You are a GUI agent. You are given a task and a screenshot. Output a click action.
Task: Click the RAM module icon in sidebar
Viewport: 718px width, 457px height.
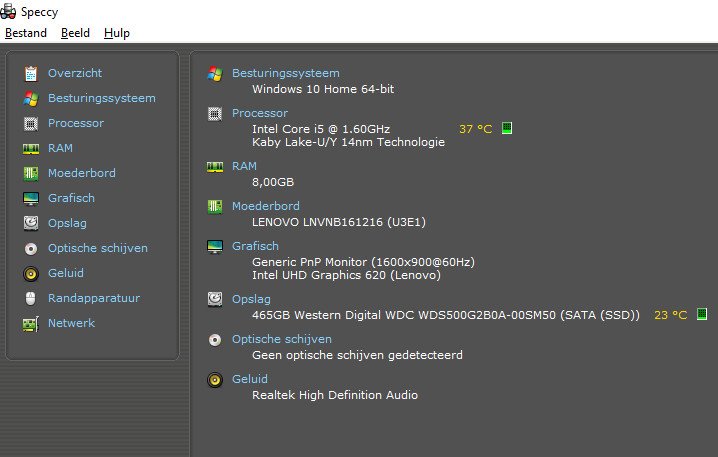[31, 148]
